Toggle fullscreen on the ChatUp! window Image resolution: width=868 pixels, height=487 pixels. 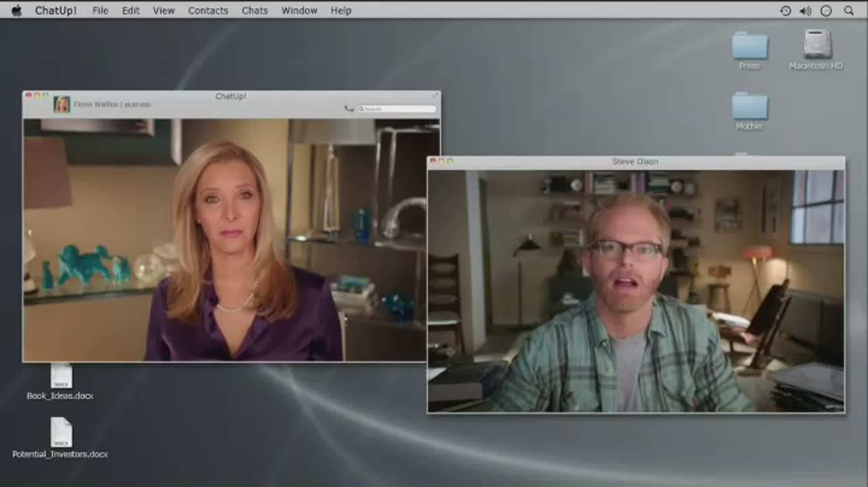pos(435,96)
